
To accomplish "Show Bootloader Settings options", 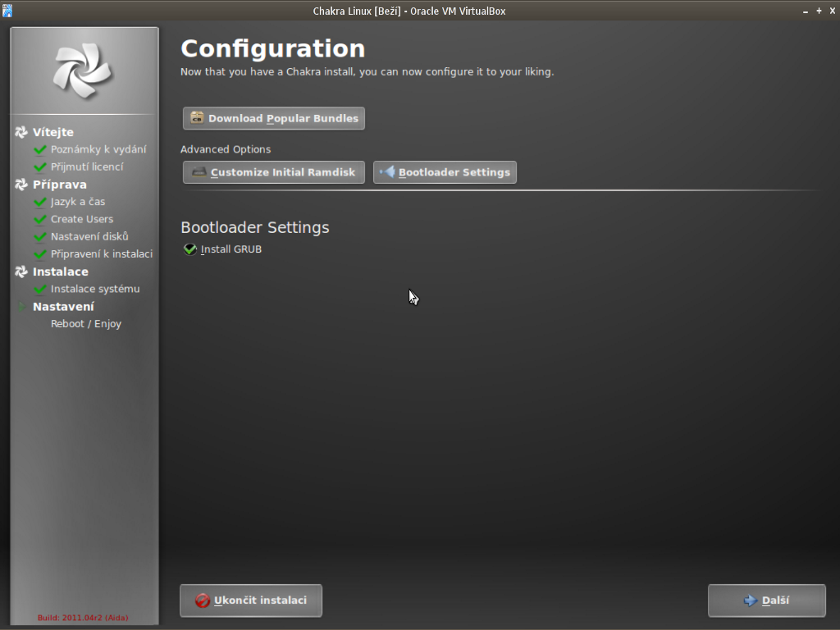I will tap(445, 172).
